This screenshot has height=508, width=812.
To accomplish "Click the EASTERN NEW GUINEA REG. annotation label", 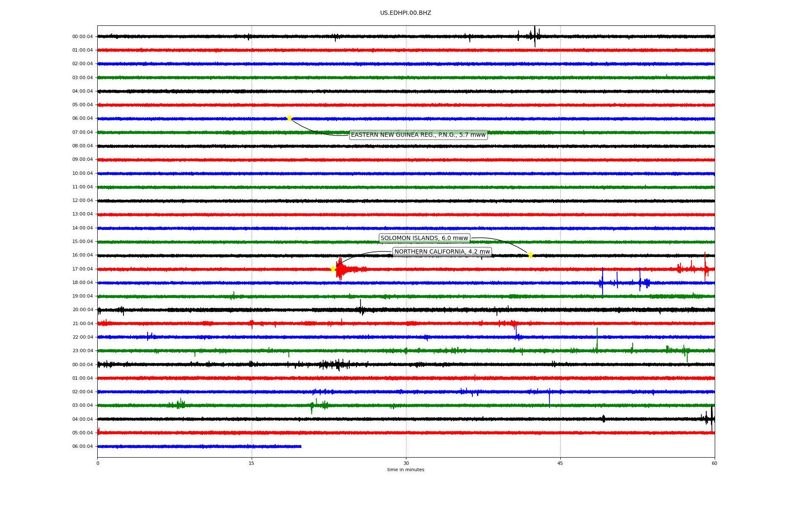I will (418, 135).
